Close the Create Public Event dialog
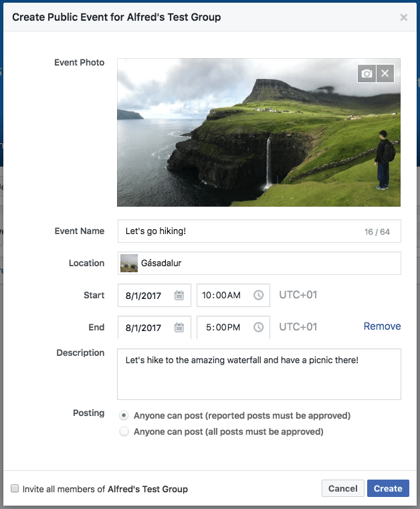 click(403, 17)
